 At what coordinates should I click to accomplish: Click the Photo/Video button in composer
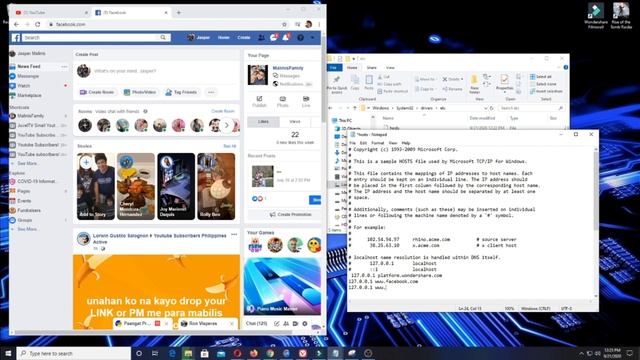pos(140,92)
